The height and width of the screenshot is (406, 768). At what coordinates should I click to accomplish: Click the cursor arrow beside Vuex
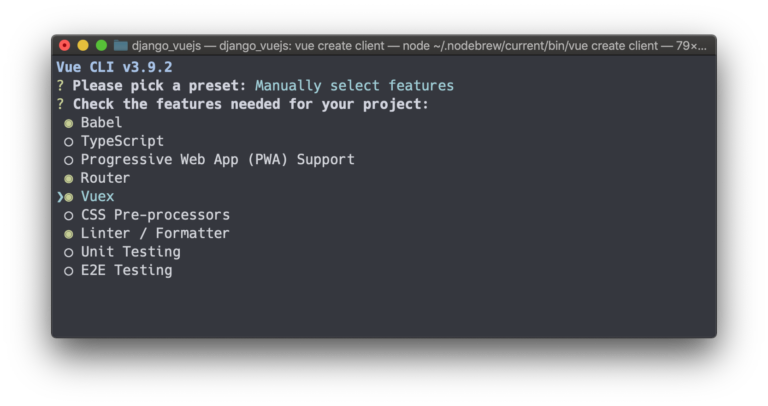click(x=60, y=197)
